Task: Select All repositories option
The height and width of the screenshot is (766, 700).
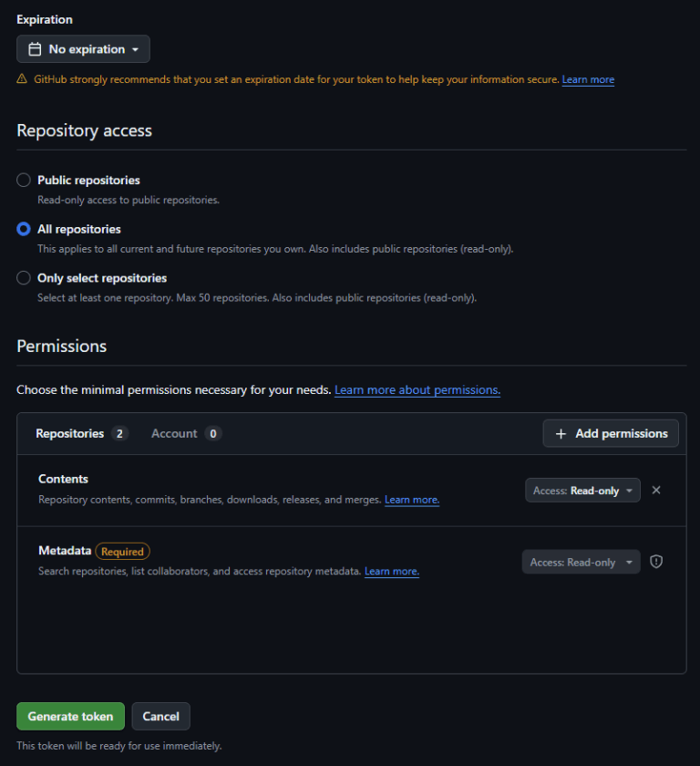Action: pyautogui.click(x=23, y=229)
